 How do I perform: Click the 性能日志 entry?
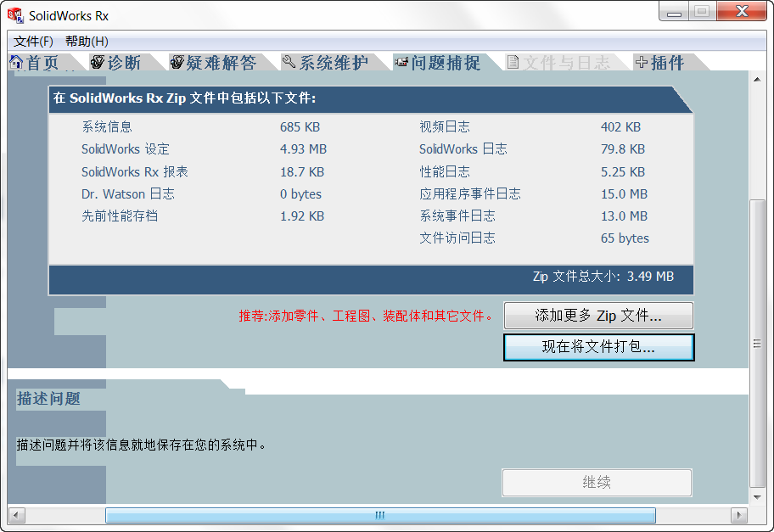(x=445, y=171)
